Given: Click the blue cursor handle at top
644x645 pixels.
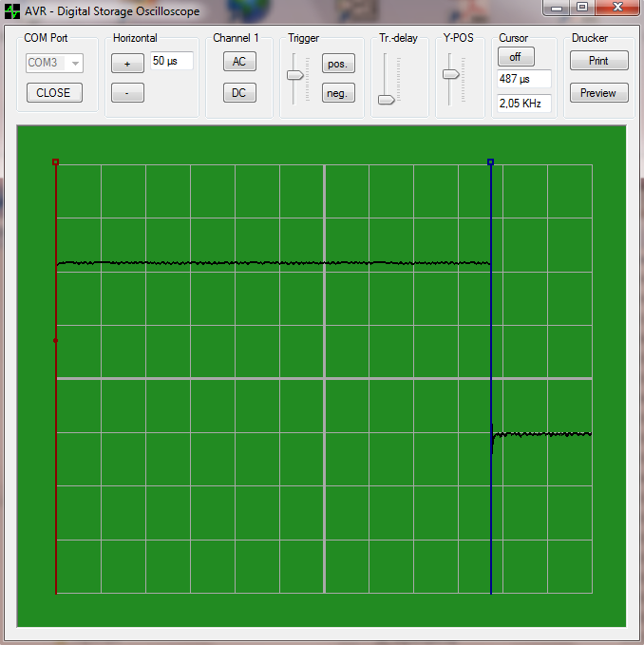Looking at the screenshot, I should click(490, 162).
